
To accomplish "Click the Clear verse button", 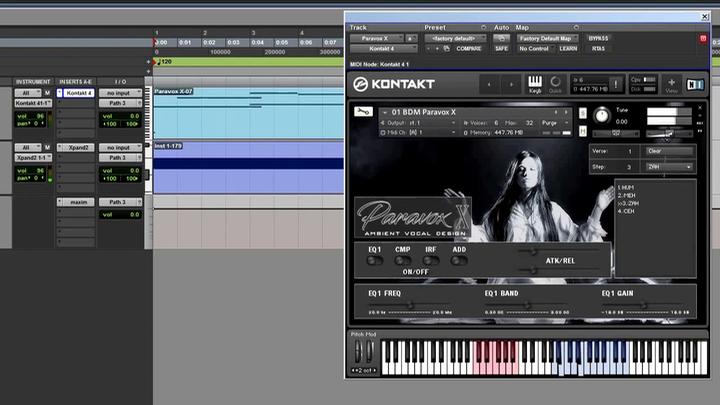I will (x=670, y=151).
